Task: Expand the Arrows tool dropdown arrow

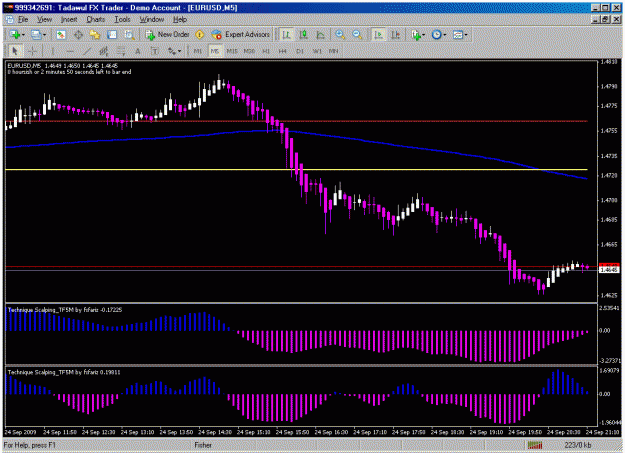Action: (x=179, y=51)
